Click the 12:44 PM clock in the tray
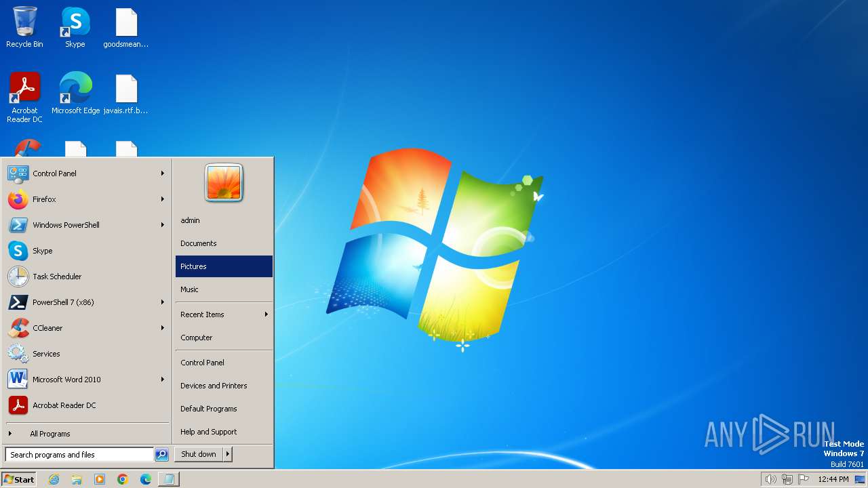Screen dimensions: 868x488 (833, 479)
